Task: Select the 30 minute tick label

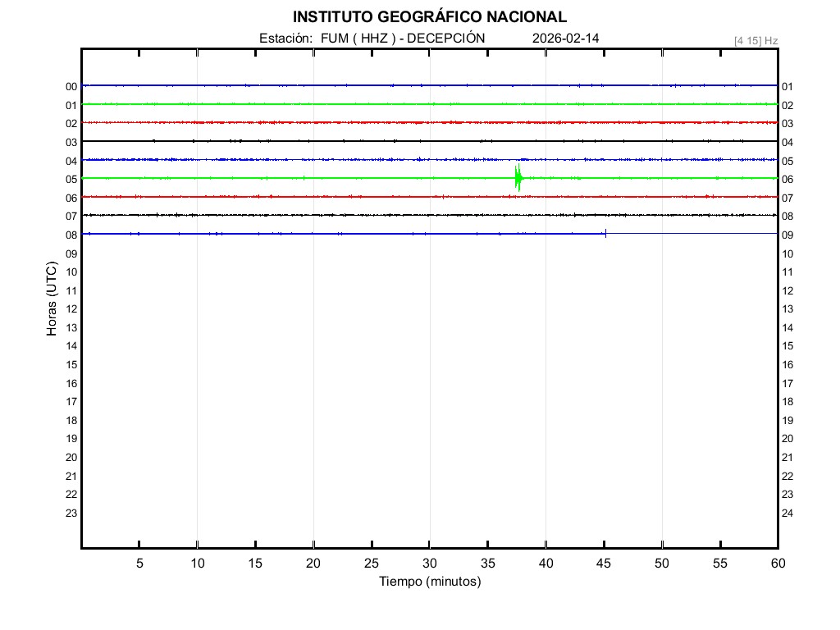Action: (x=430, y=564)
